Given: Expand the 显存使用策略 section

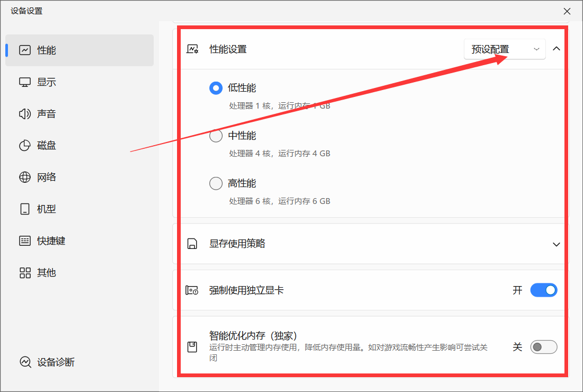Looking at the screenshot, I should click(556, 244).
